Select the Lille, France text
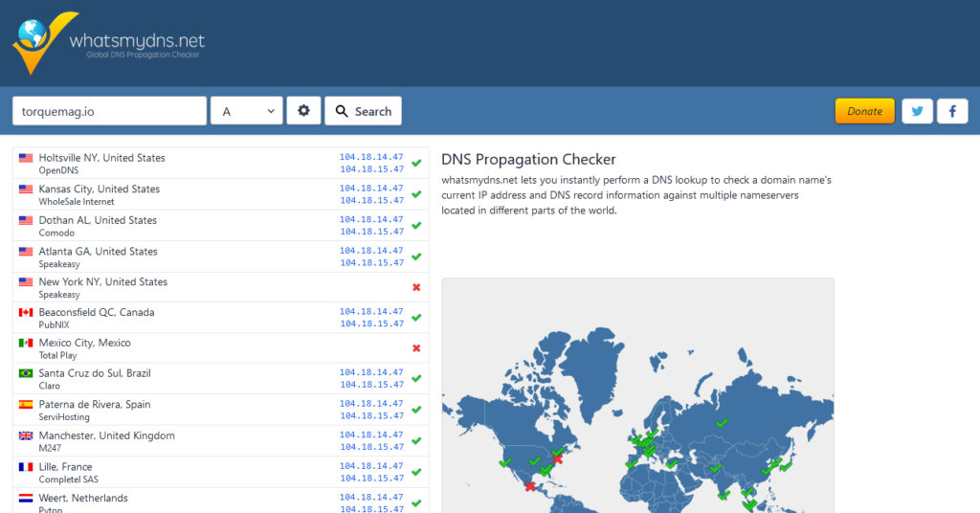The width and height of the screenshot is (980, 513). [x=65, y=467]
